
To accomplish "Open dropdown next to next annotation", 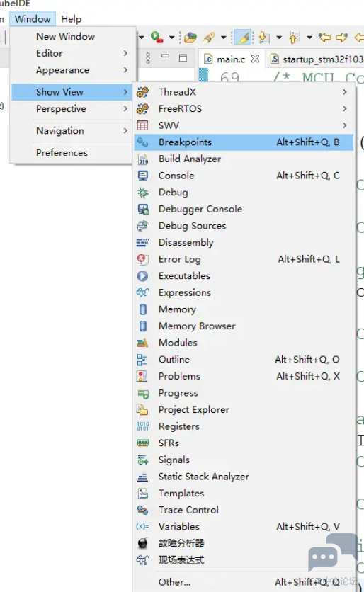I will click(x=279, y=38).
